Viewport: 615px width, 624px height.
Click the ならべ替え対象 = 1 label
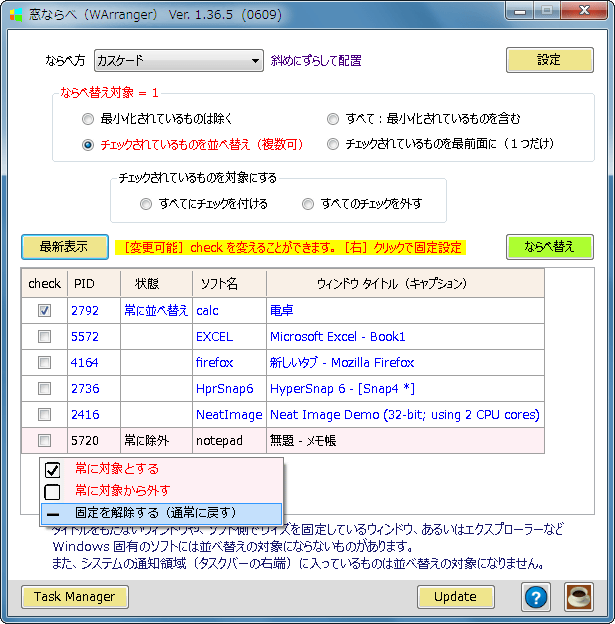point(109,93)
